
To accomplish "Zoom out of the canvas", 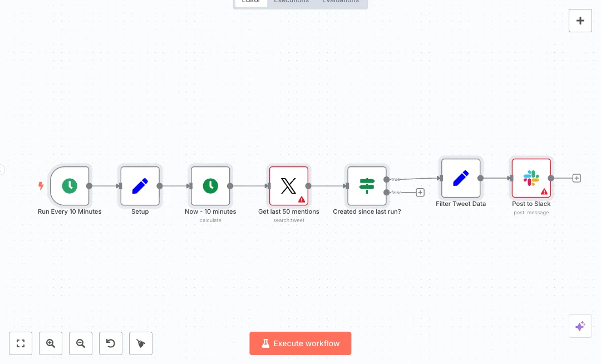I will click(81, 343).
